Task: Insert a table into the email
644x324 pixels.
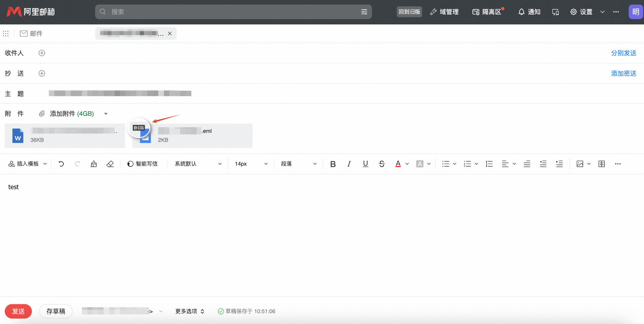Action: tap(602, 164)
